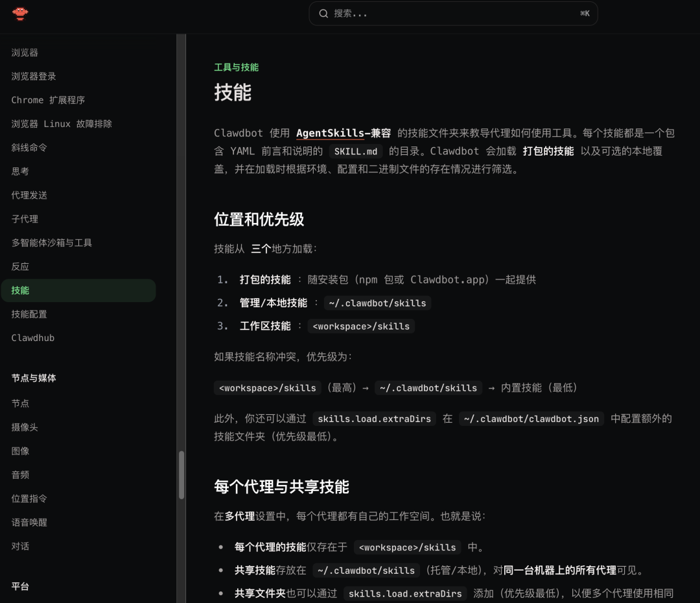Screen dimensions: 700x603
Task: Open the AgentSkills-兼容 link
Action: pos(342,134)
